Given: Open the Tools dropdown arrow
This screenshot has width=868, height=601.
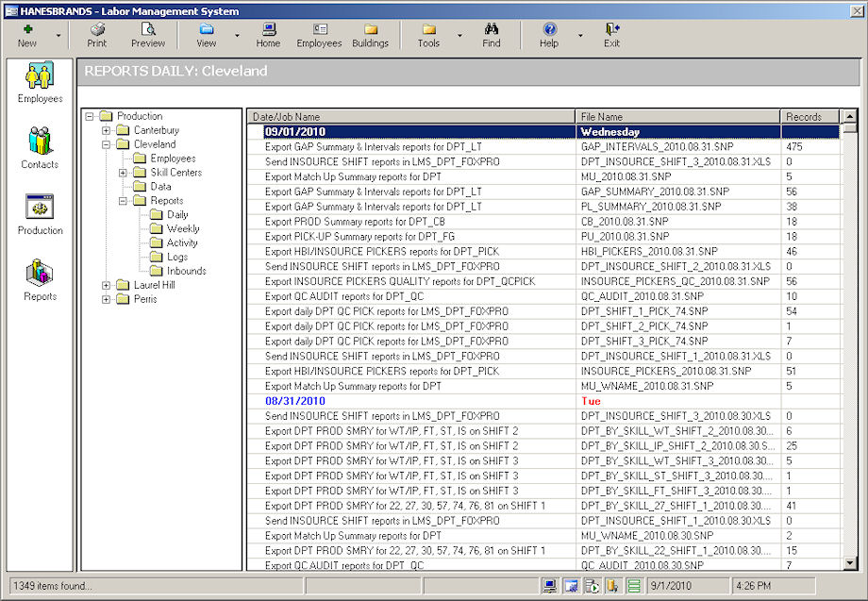Looking at the screenshot, I should point(459,36).
